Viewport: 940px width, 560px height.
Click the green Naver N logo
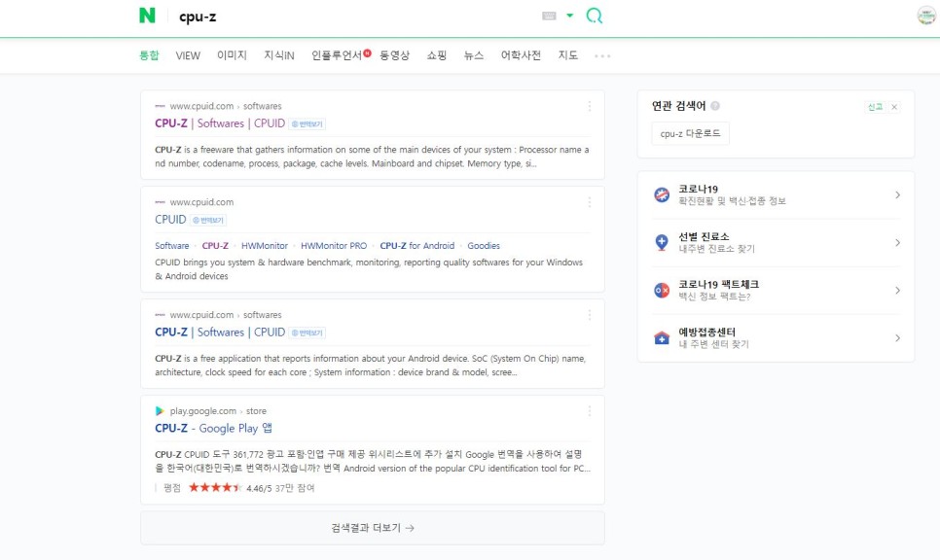(x=147, y=16)
